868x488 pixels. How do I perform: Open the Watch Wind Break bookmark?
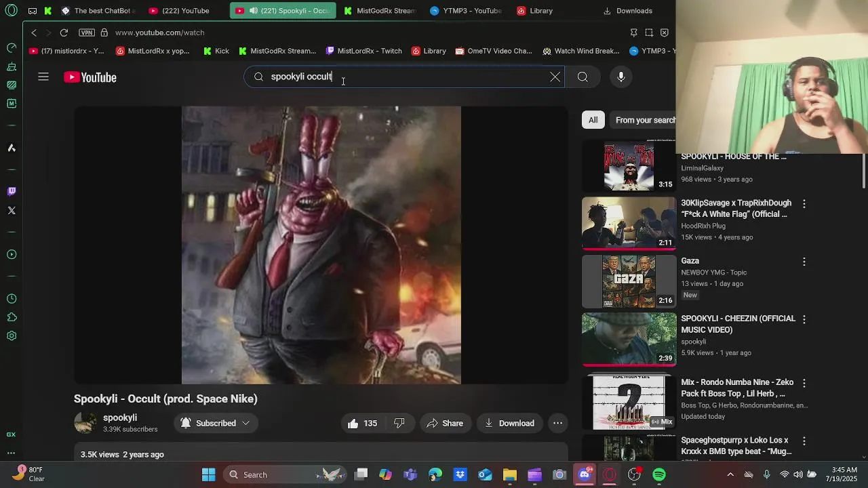(x=580, y=51)
